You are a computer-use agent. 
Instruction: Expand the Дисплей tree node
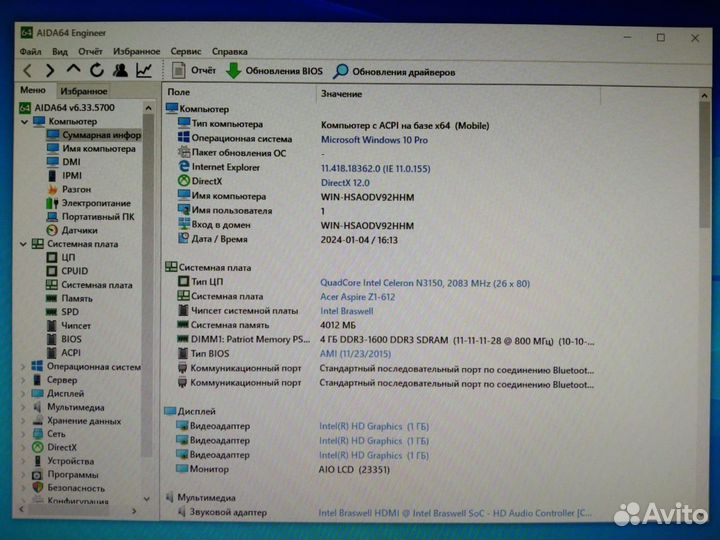tap(23, 394)
